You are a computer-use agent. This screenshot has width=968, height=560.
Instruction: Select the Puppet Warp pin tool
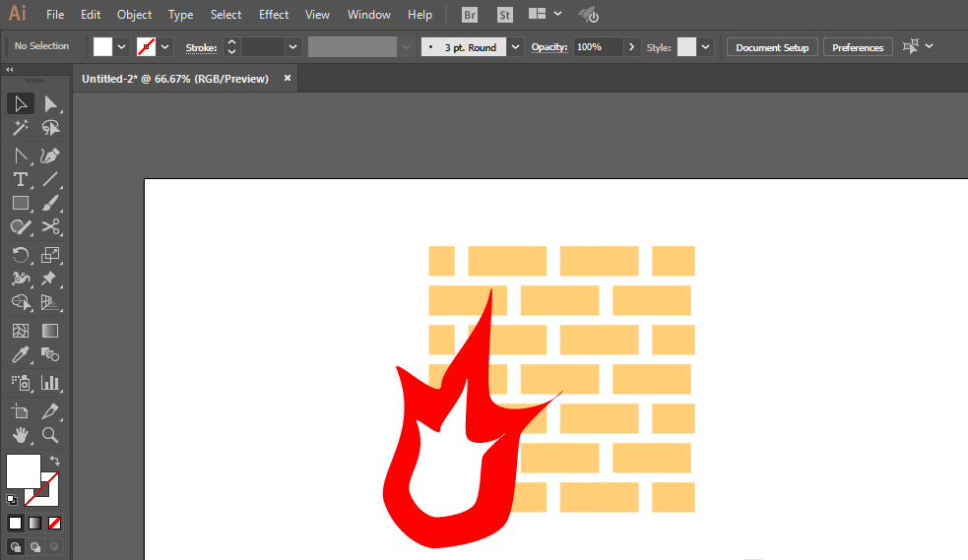(50, 279)
